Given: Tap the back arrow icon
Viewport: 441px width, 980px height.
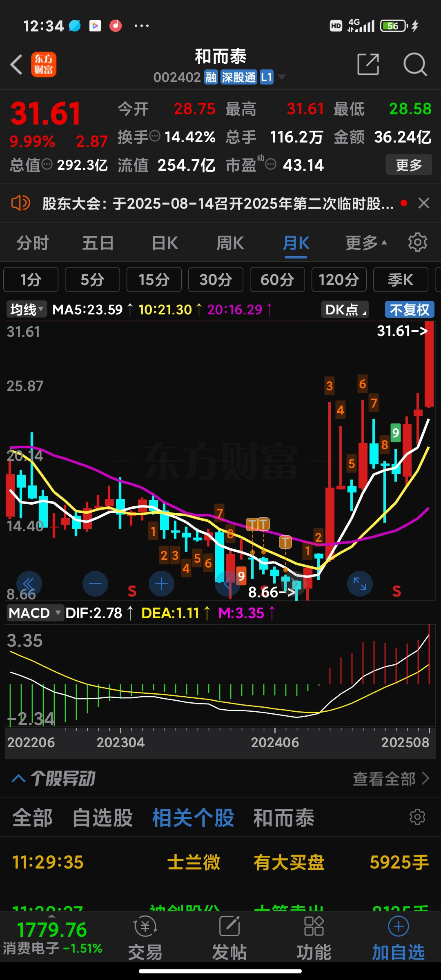Looking at the screenshot, I should tap(16, 65).
